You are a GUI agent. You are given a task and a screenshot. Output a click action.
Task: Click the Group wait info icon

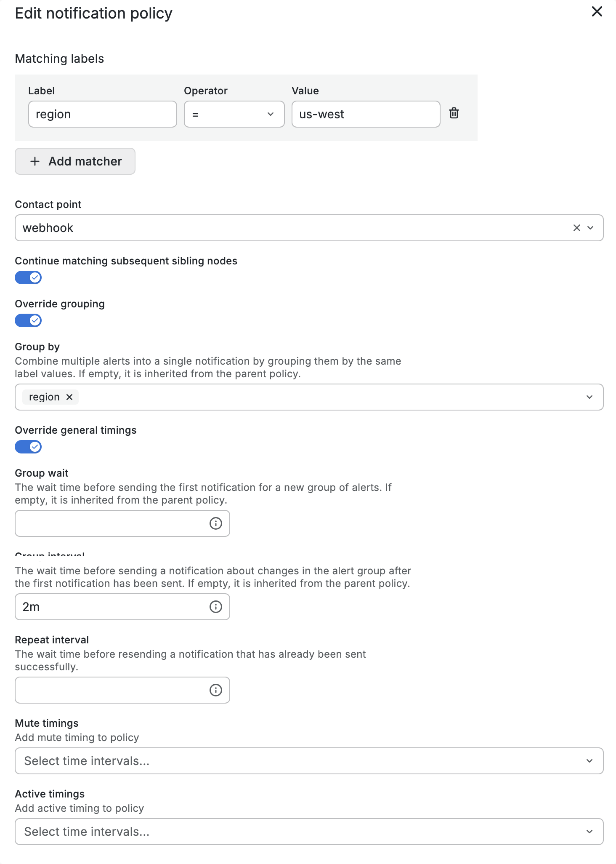[215, 523]
